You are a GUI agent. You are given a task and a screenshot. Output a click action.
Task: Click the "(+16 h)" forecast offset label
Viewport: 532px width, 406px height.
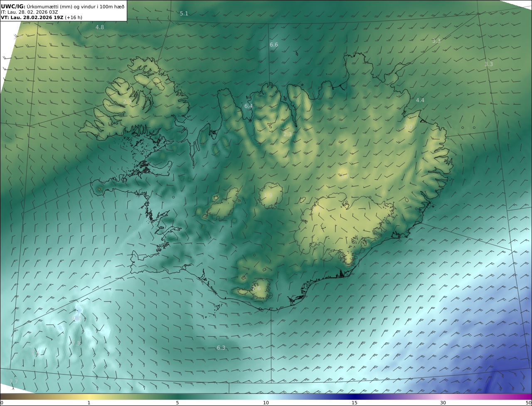tap(74, 17)
